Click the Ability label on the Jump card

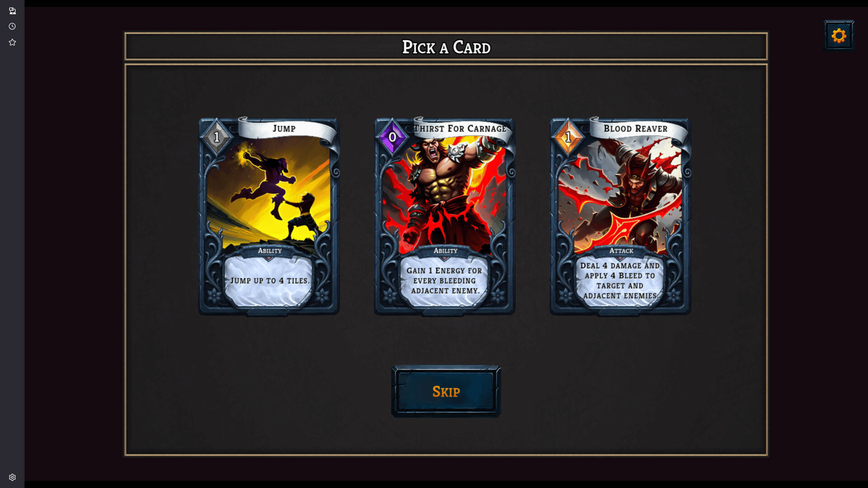(270, 251)
